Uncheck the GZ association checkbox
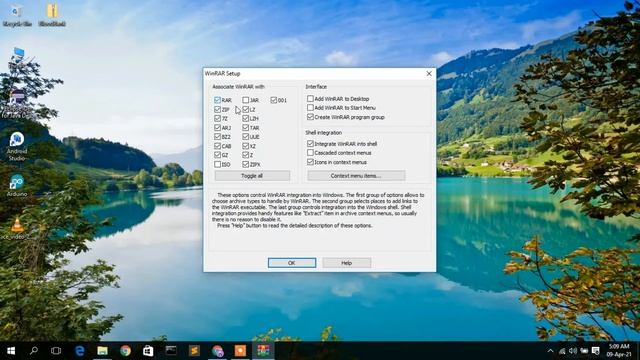The width and height of the screenshot is (640, 360). [x=218, y=155]
